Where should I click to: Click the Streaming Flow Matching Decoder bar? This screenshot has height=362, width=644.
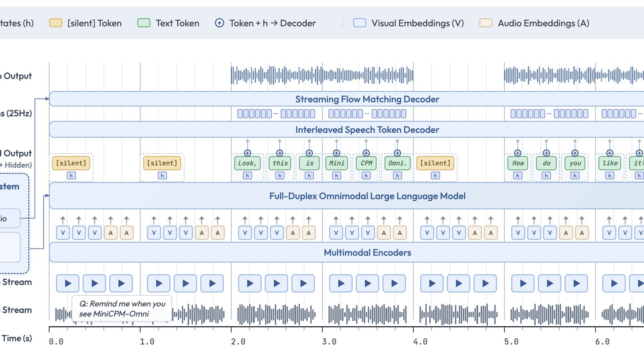(347, 99)
